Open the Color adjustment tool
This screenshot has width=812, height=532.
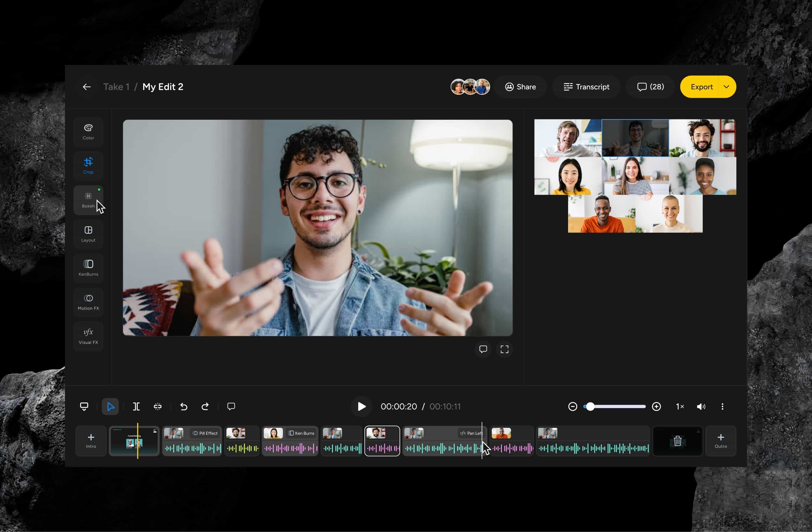pyautogui.click(x=88, y=132)
